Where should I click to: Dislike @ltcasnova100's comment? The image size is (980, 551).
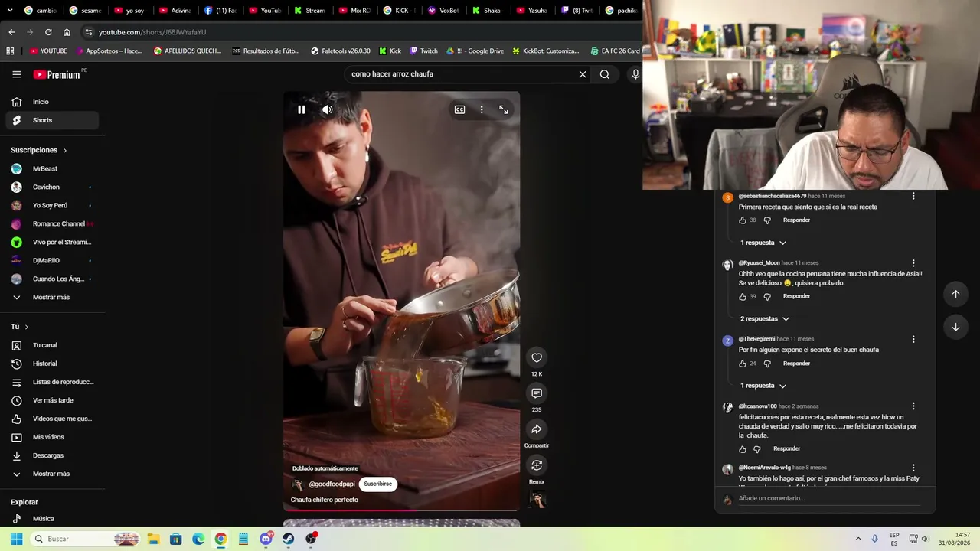click(757, 449)
